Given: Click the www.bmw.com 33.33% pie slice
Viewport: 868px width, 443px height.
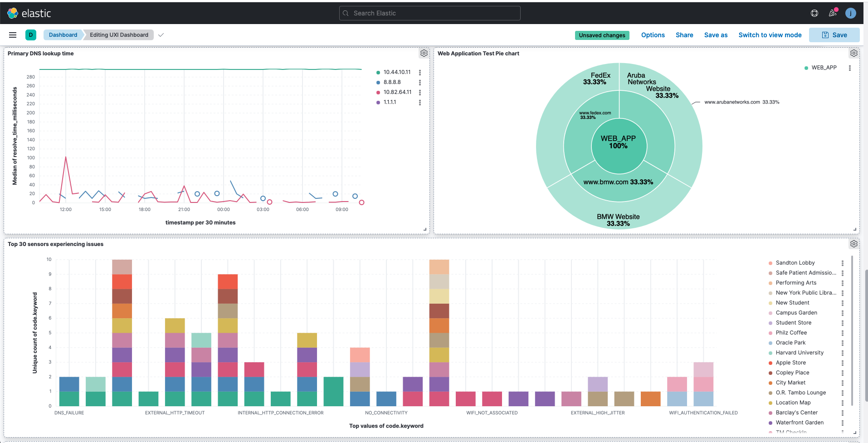Looking at the screenshot, I should pos(618,187).
